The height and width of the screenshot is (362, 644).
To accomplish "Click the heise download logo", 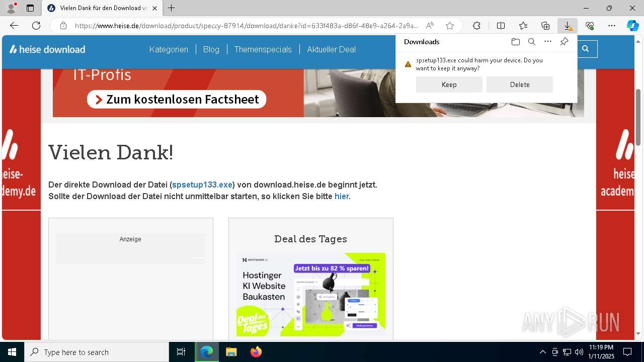I will pyautogui.click(x=47, y=49).
